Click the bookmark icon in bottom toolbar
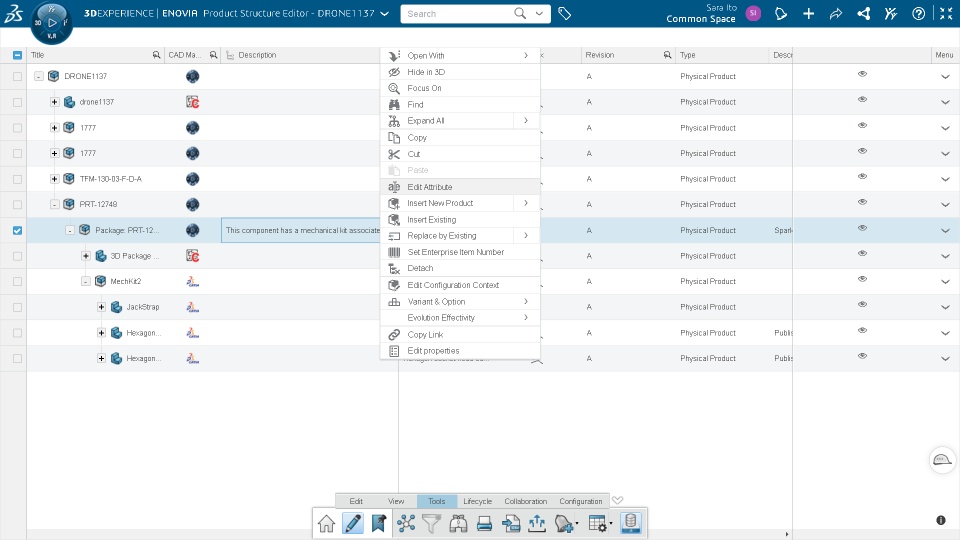Viewport: 960px width, 540px height. tap(379, 523)
